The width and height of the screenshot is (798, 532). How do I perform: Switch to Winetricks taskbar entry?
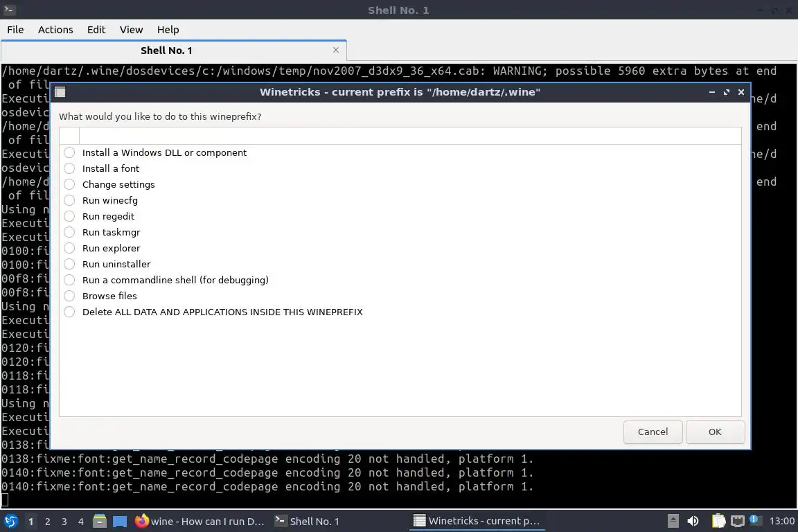coord(477,521)
